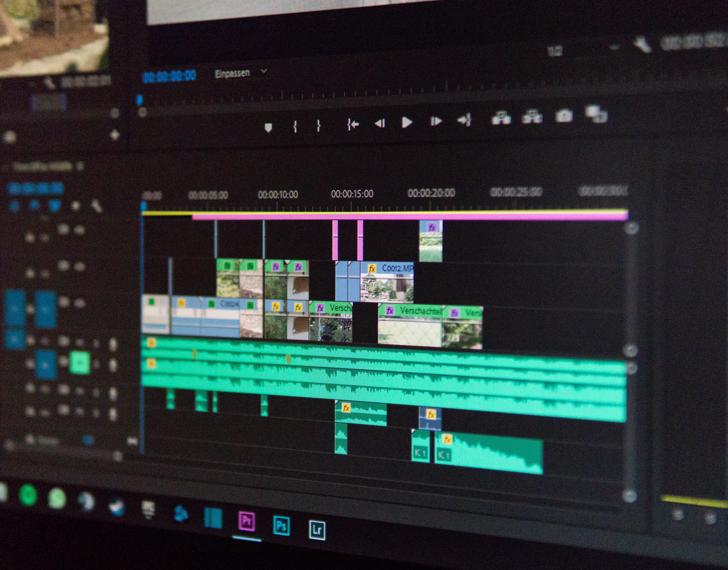Click the blue timeline playhead handle

[x=144, y=206]
